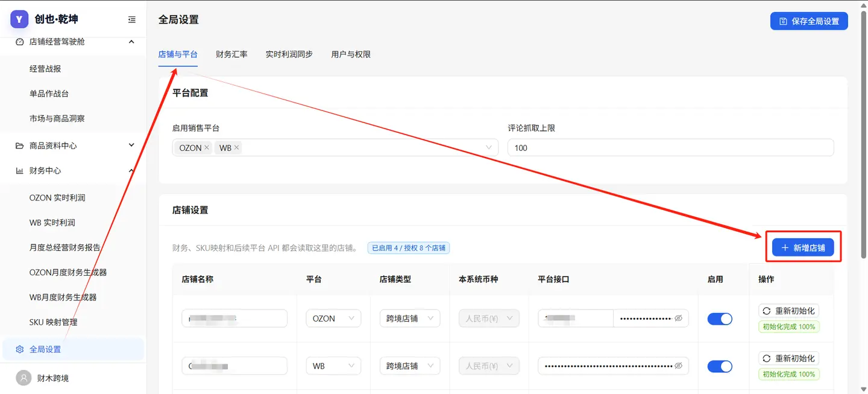Click the 已启用 4 / 授权 8 个店铺 badge
868x394 pixels.
click(x=409, y=248)
